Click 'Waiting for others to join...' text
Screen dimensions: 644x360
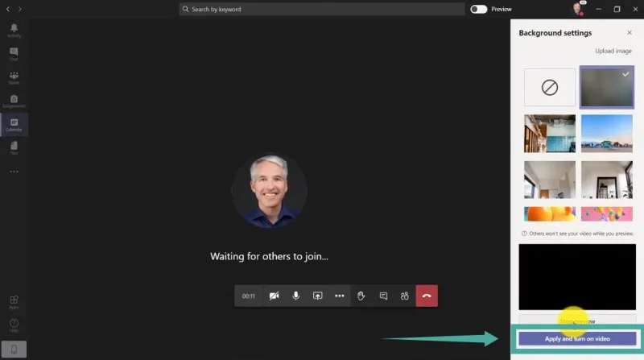269,256
